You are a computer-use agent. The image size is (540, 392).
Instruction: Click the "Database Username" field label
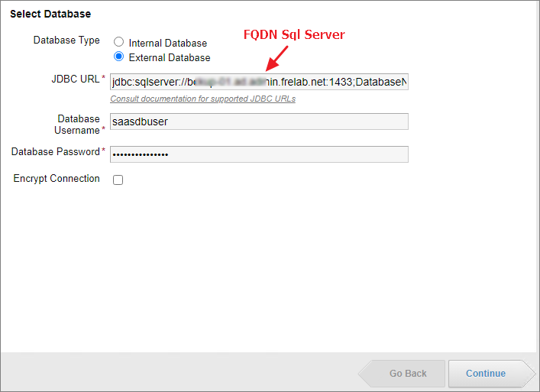78,125
